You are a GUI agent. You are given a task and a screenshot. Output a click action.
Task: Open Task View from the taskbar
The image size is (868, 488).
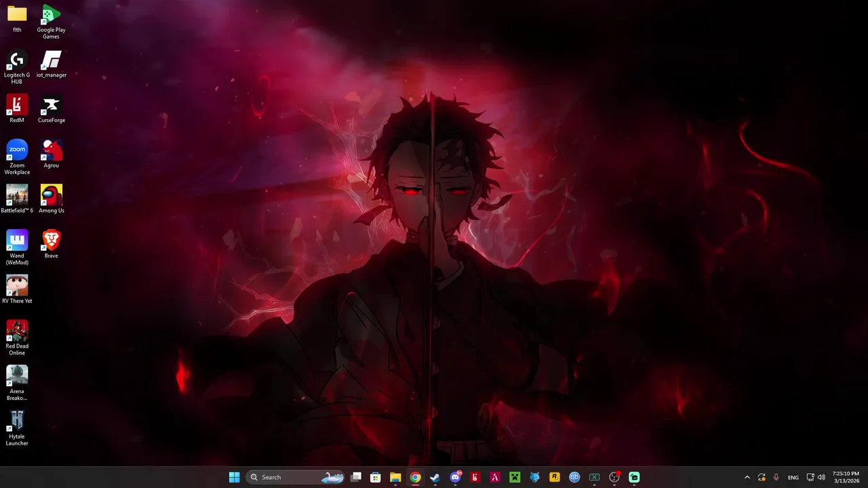(356, 477)
